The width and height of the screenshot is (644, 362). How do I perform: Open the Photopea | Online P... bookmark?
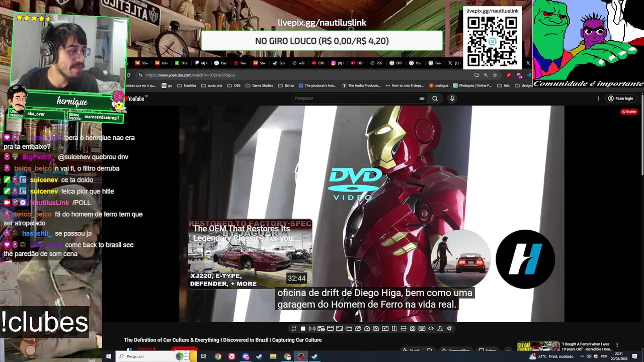click(472, 85)
